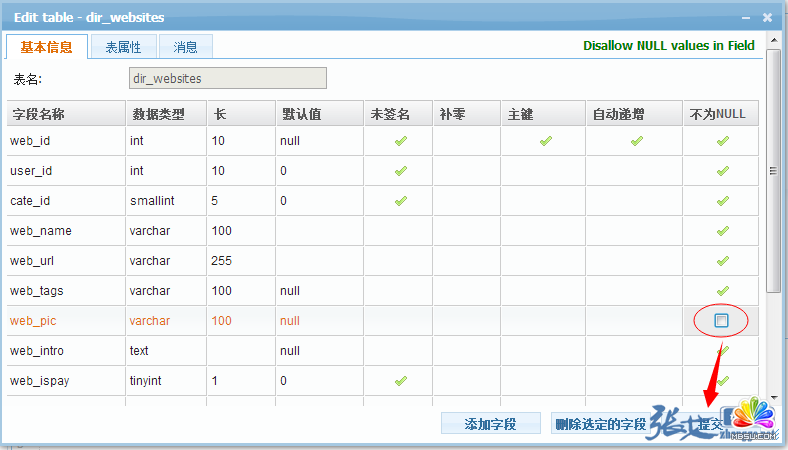Click the 默认值 column header
Image resolution: width=788 pixels, height=450 pixels.
(320, 114)
